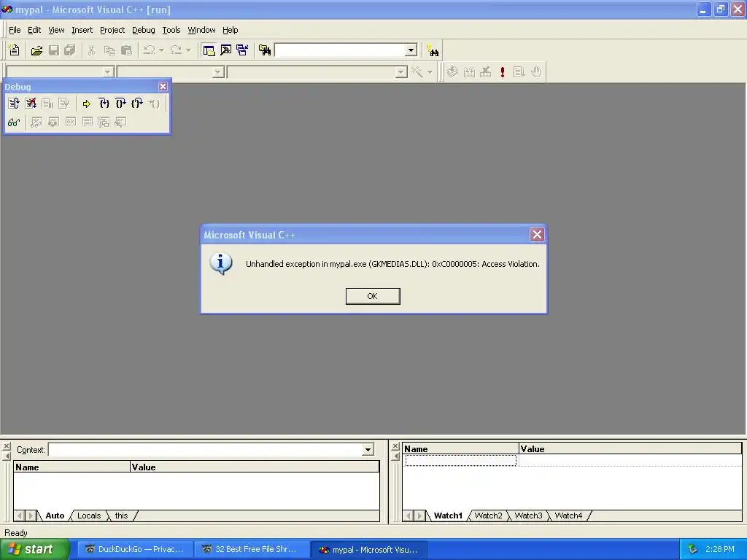This screenshot has height=560, width=747.
Task: Click the Step Over icon
Action: tap(120, 104)
